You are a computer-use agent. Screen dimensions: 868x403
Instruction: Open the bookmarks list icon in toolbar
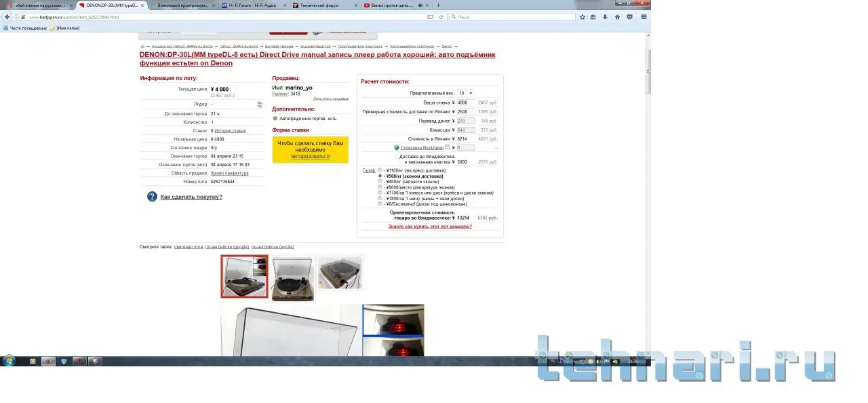tap(593, 16)
